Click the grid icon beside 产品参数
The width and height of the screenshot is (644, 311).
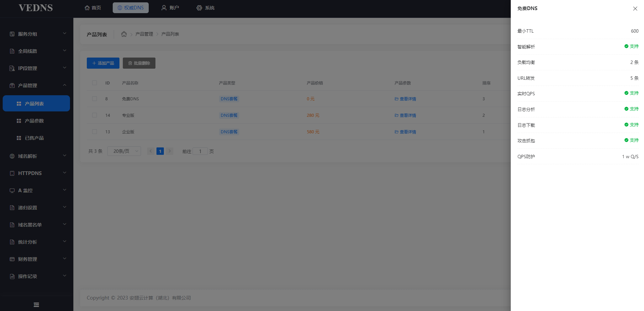(x=19, y=121)
